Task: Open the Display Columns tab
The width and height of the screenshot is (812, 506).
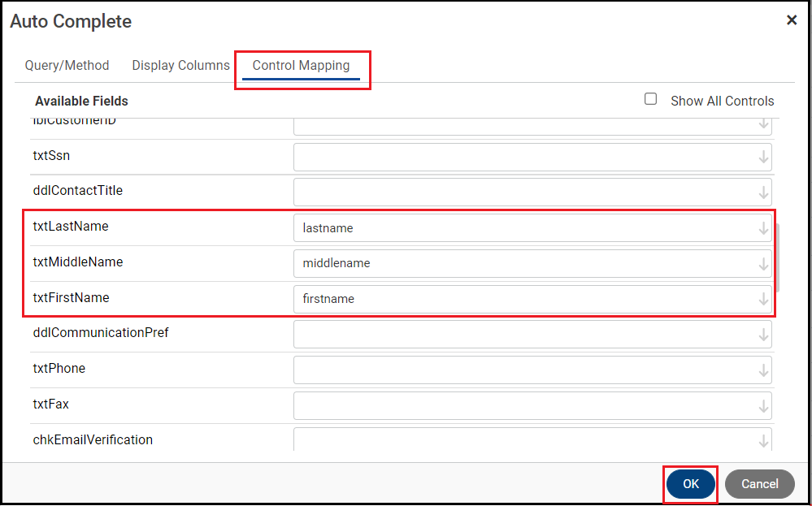Action: click(x=180, y=66)
